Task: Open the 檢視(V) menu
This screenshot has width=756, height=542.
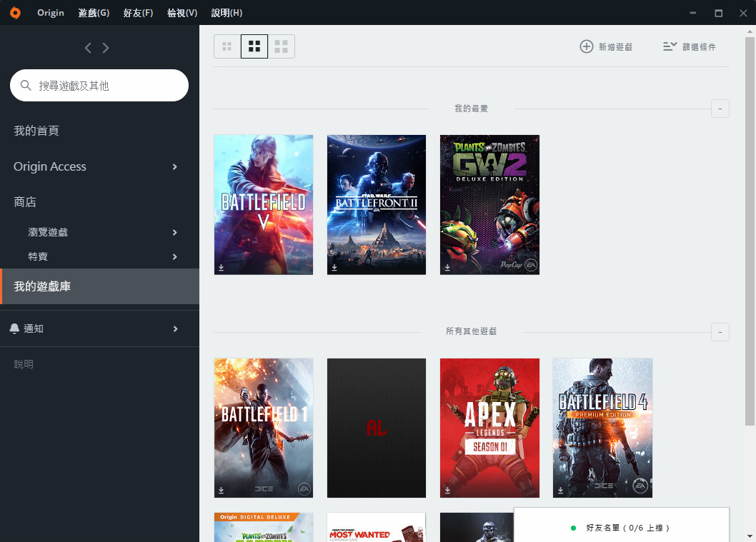Action: click(x=182, y=13)
